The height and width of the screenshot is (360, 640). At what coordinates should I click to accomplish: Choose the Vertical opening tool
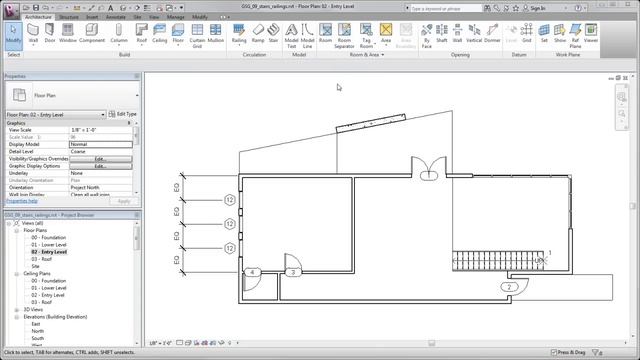coord(474,33)
